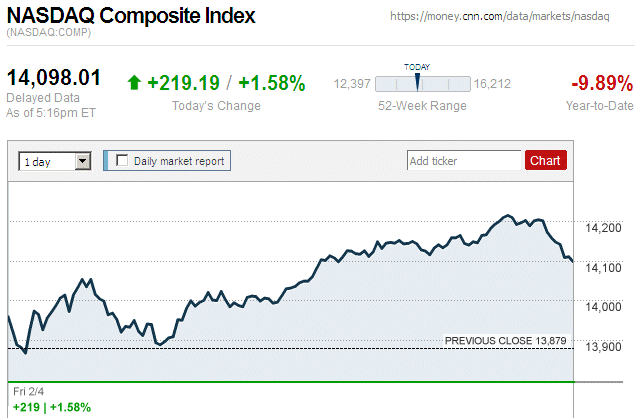Select the 14,098.01 index price
The height and width of the screenshot is (420, 640).
coord(55,78)
